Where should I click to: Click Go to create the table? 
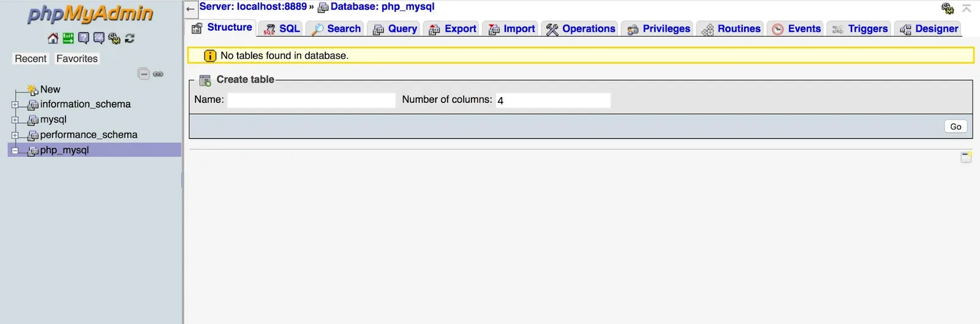pyautogui.click(x=956, y=126)
